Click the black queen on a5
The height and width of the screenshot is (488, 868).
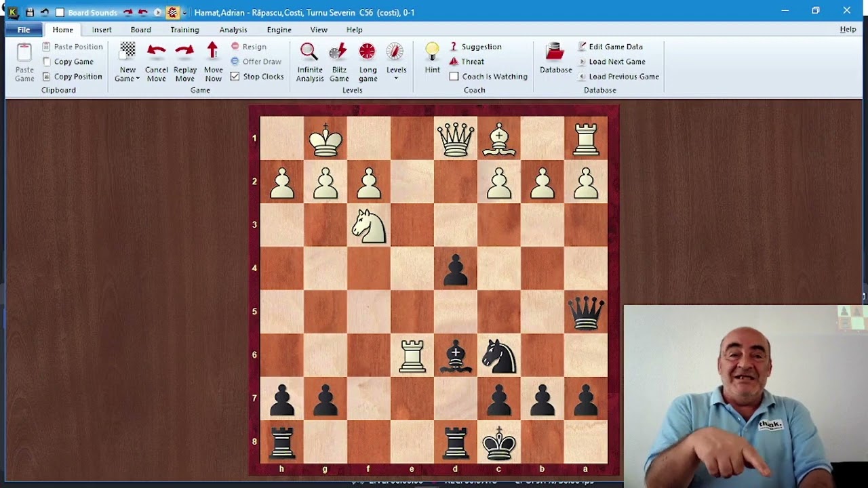coord(586,312)
